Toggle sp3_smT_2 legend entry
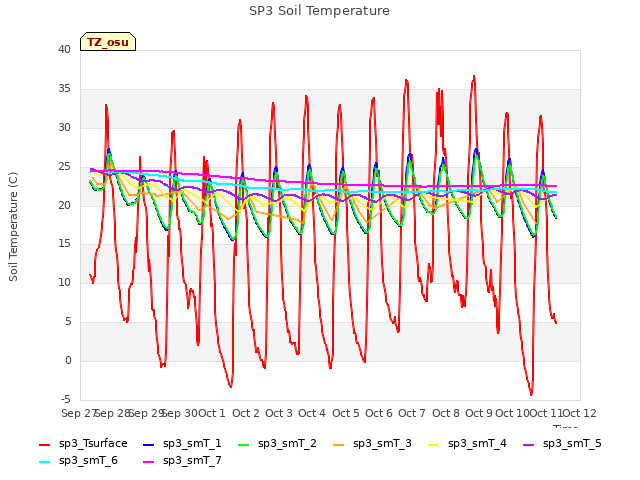 click(277, 443)
